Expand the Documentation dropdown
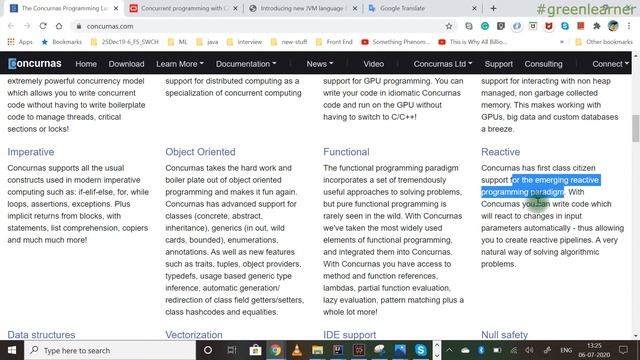The image size is (640, 360). tap(246, 64)
